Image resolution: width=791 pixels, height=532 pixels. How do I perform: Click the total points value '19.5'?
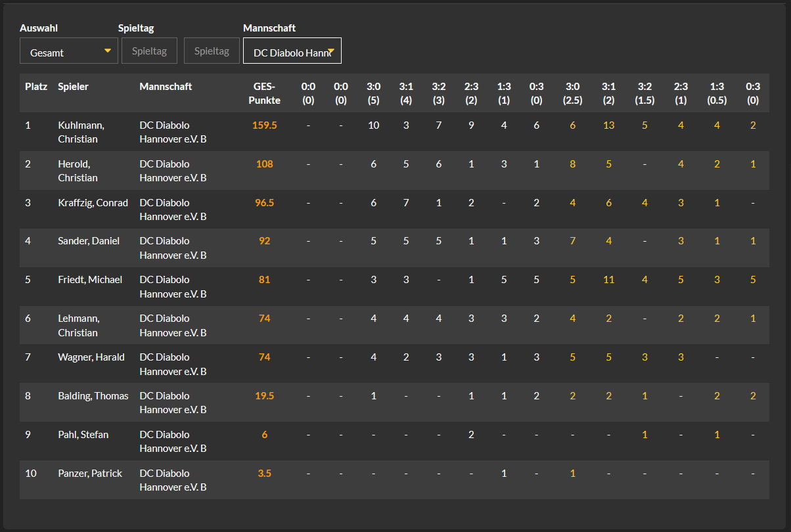point(265,396)
